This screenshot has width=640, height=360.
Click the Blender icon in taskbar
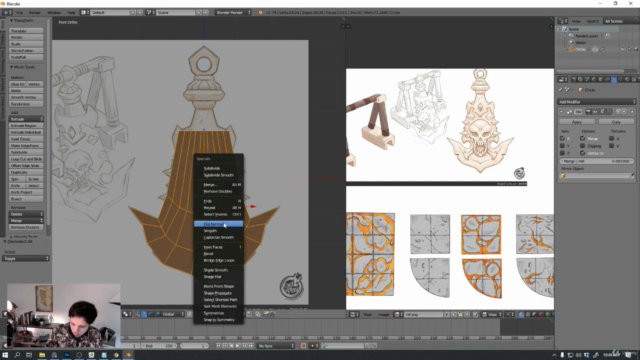click(128, 355)
